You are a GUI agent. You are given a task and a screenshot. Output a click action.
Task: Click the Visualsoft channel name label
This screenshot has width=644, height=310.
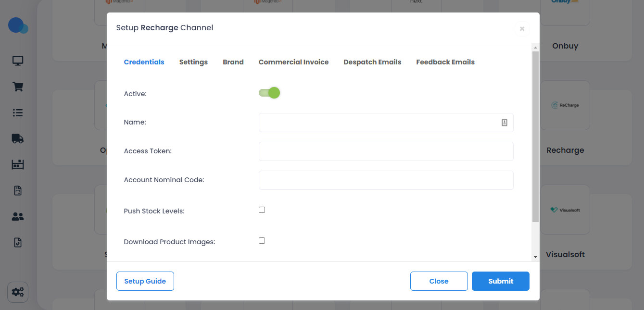point(565,254)
